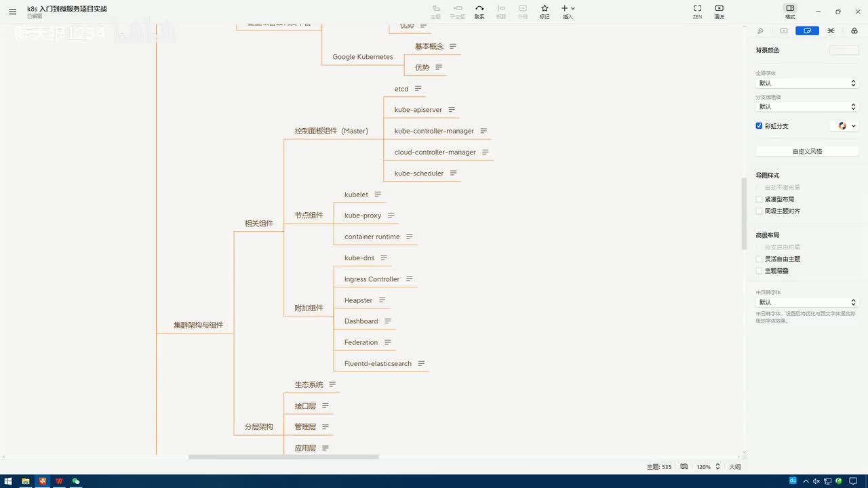Viewport: 868px width, 488px height.
Task: Click the 自定义风格 custom style button
Action: (x=807, y=151)
